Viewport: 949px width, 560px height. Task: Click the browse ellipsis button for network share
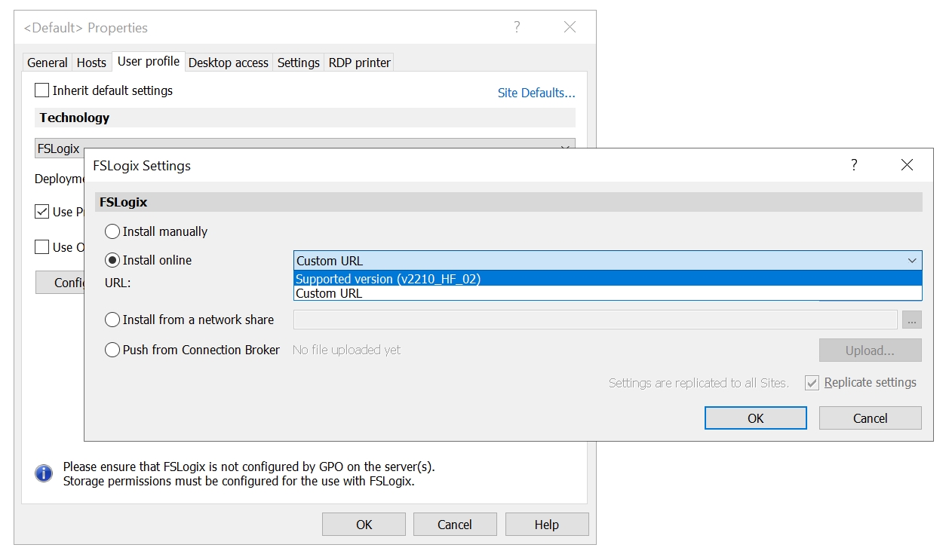(911, 320)
